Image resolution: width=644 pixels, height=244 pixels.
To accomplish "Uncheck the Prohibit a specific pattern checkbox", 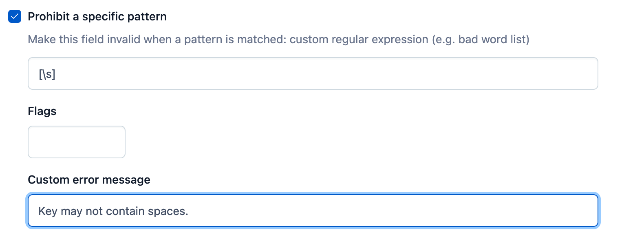I will tap(15, 16).
